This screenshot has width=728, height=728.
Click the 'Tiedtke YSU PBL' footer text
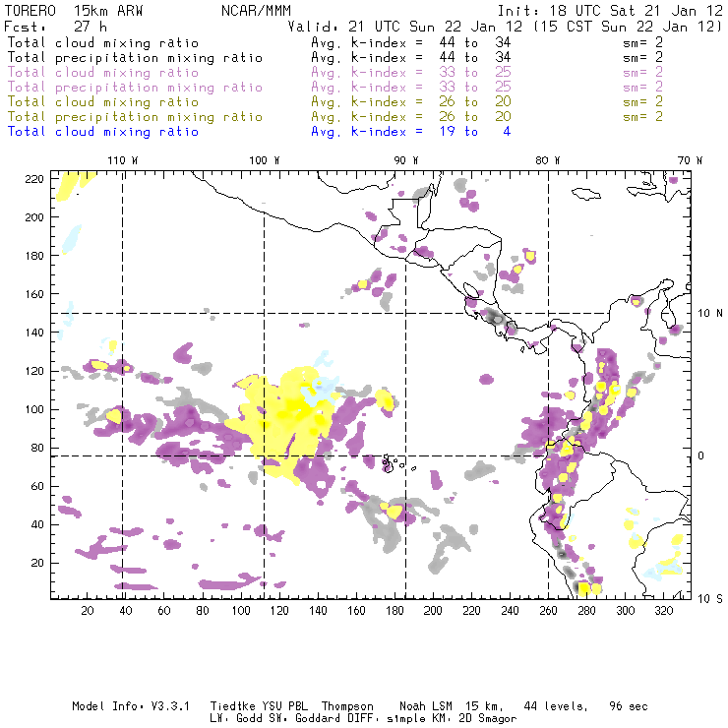click(259, 706)
